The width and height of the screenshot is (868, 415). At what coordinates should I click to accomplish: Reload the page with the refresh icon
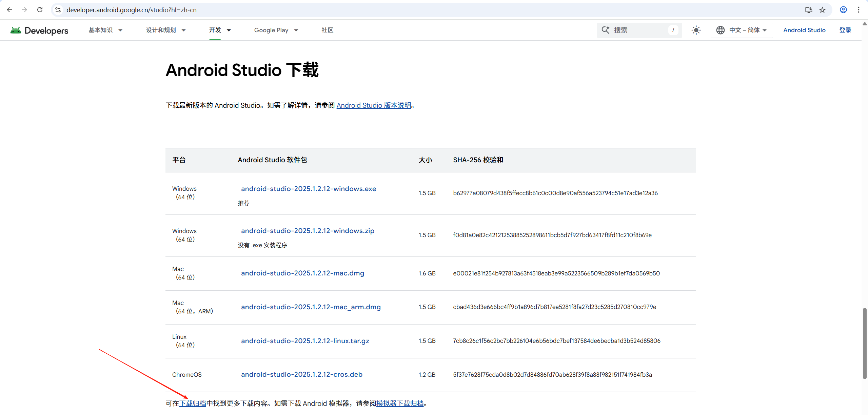coord(40,10)
